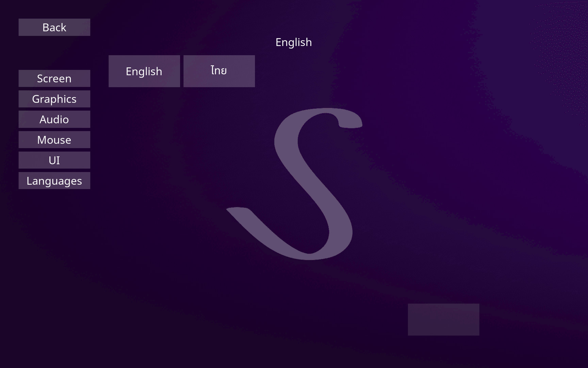This screenshot has height=368, width=588.
Task: Click the unlabeled empty rectangle button
Action: (443, 320)
